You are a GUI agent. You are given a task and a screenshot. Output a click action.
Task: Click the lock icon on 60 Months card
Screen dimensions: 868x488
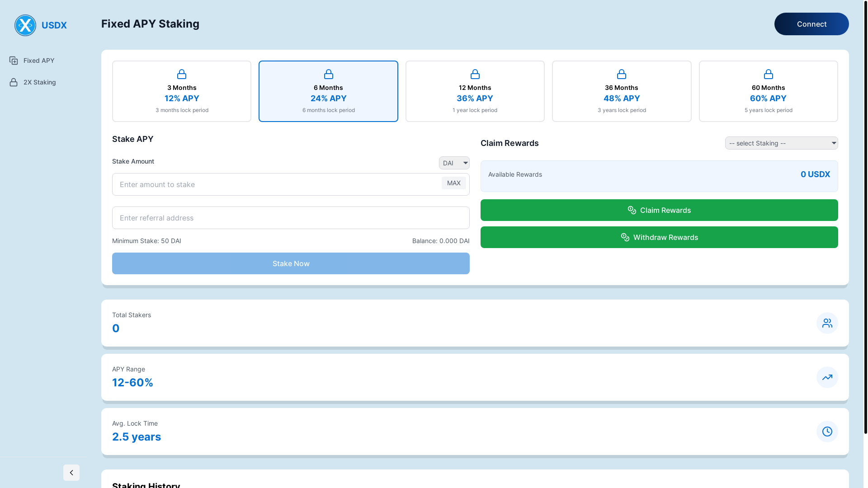click(x=769, y=74)
